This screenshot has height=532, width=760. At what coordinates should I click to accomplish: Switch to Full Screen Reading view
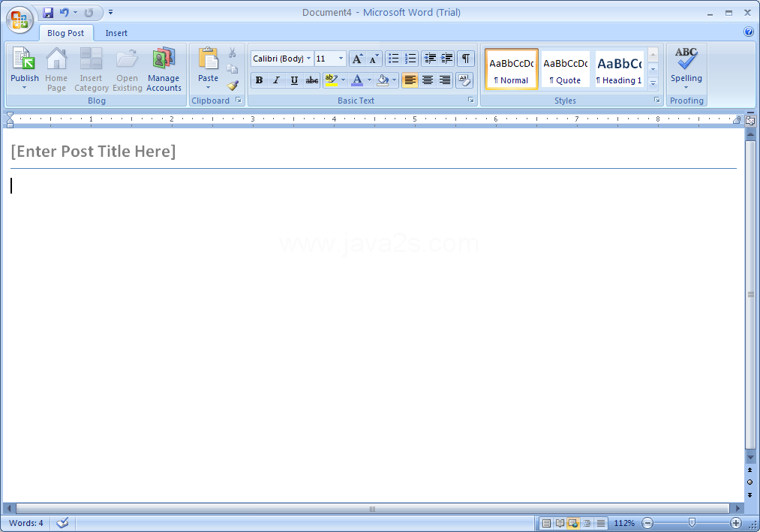click(x=560, y=523)
